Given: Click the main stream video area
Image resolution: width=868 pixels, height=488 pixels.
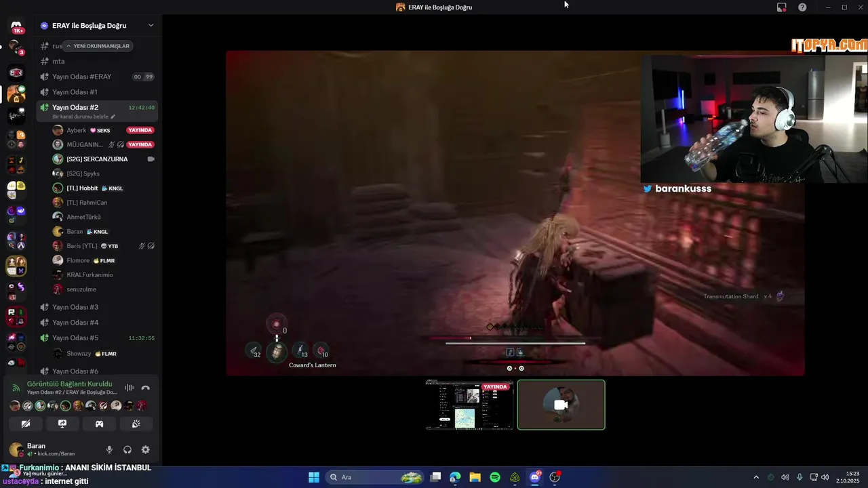Looking at the screenshot, I should pyautogui.click(x=515, y=213).
